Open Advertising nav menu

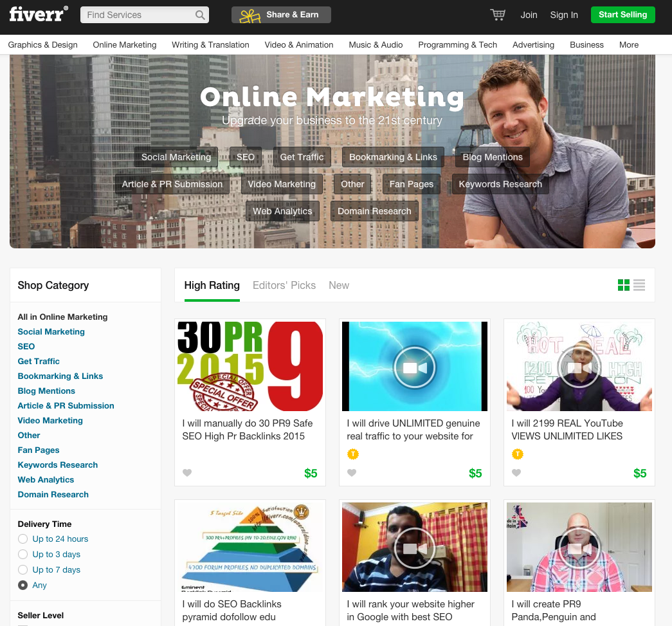533,44
